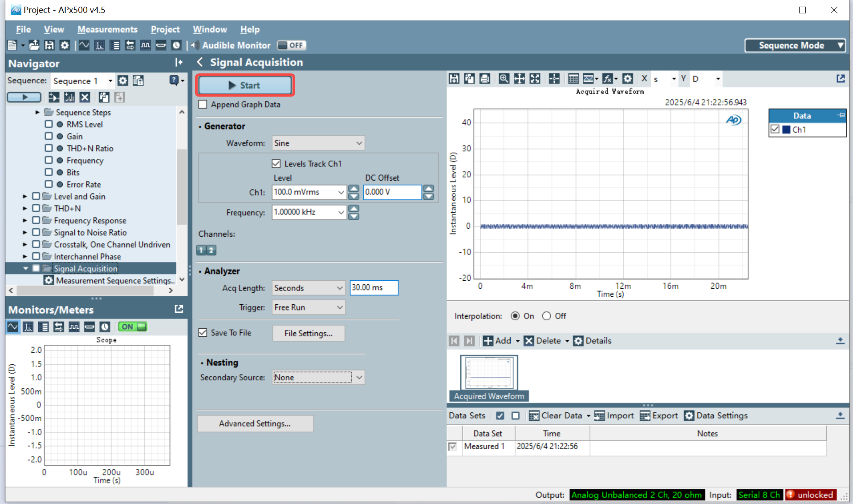This screenshot has height=504, width=853.
Task: Run the sequence with Navigator play button
Action: pyautogui.click(x=24, y=97)
